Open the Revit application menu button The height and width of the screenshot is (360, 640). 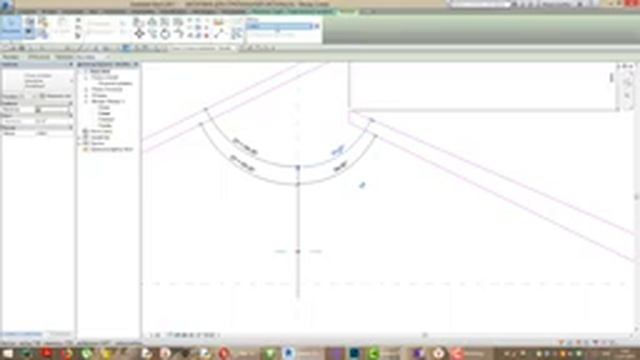pos(6,5)
